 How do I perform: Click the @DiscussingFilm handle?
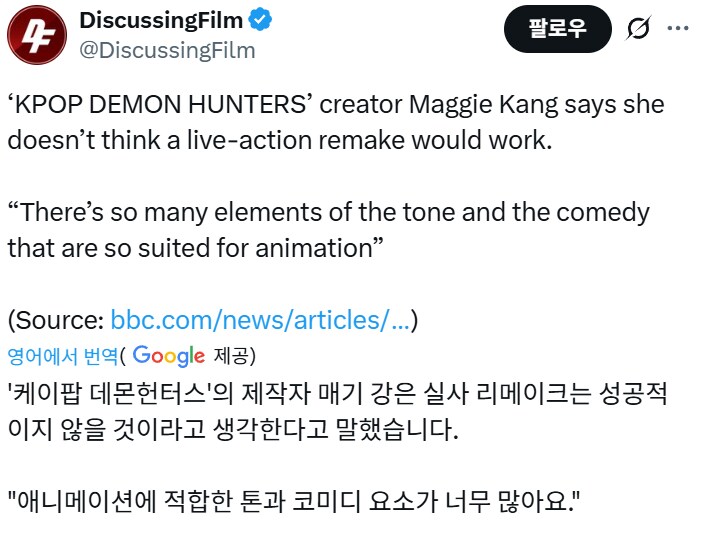(x=167, y=49)
